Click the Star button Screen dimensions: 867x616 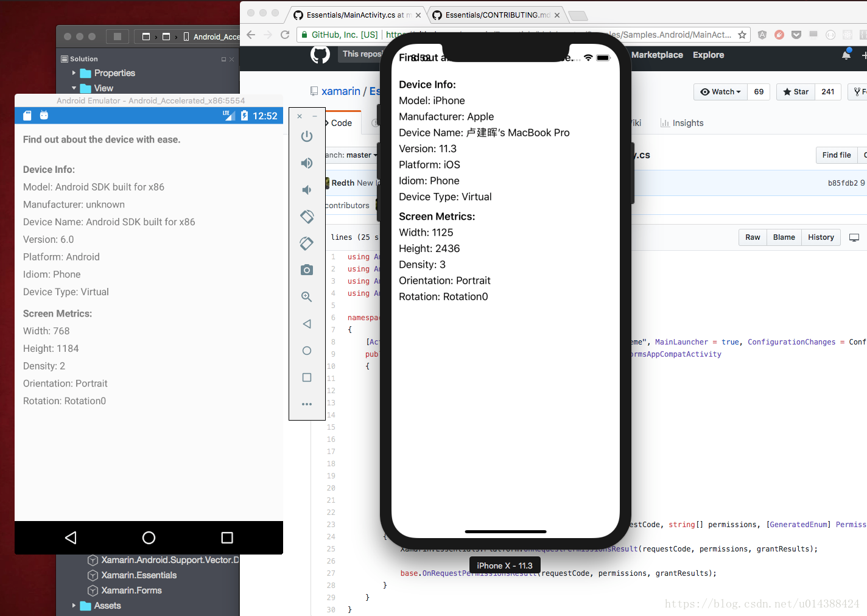[796, 92]
